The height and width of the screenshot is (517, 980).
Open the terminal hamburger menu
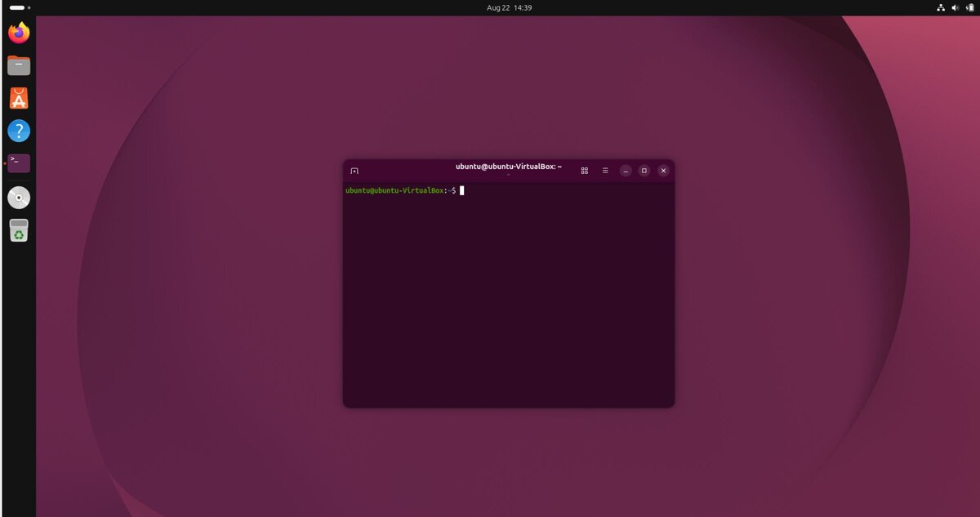605,171
